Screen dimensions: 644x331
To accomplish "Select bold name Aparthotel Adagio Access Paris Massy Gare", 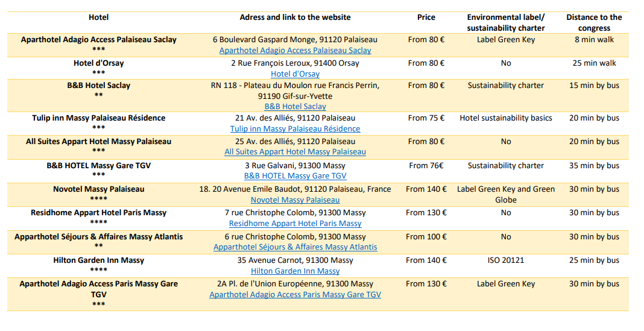I will point(98,284).
